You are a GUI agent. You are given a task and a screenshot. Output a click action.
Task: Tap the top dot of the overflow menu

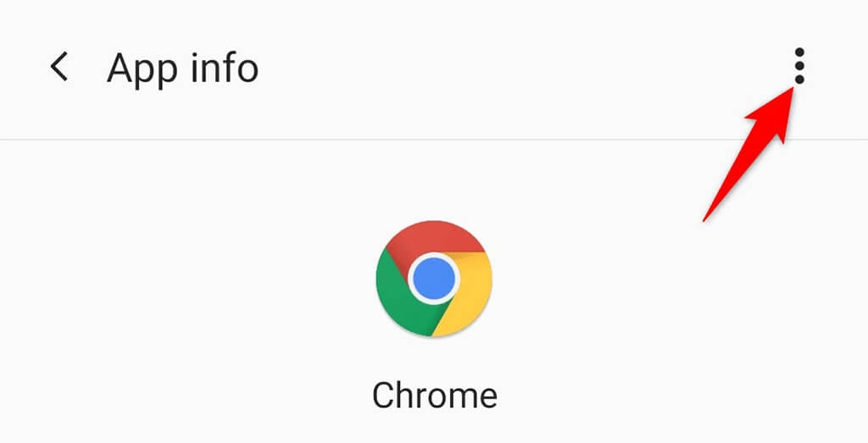(798, 53)
